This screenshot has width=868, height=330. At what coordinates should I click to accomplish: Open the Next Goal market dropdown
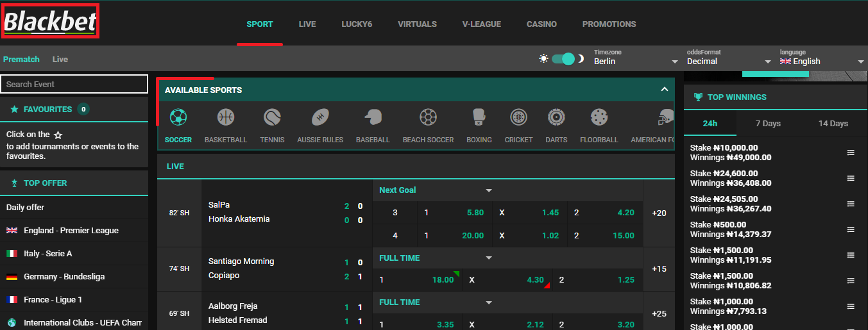[x=436, y=190]
